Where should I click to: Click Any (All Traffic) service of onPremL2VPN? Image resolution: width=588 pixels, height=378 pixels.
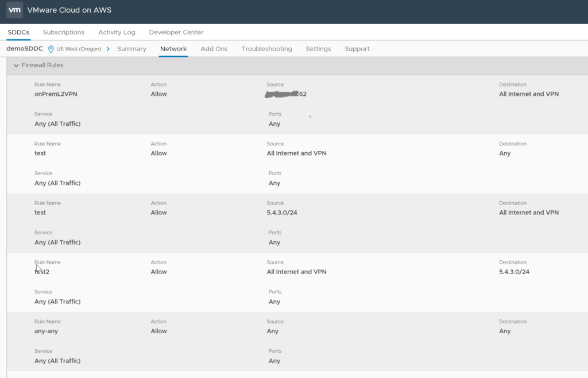click(57, 124)
